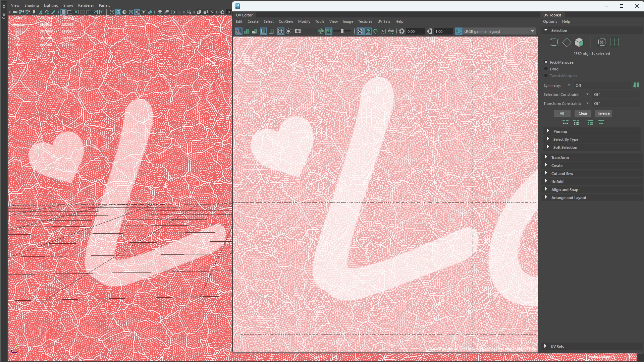Click the UV snapshot camera icon
Viewport: 644px width, 362px height.
298,31
